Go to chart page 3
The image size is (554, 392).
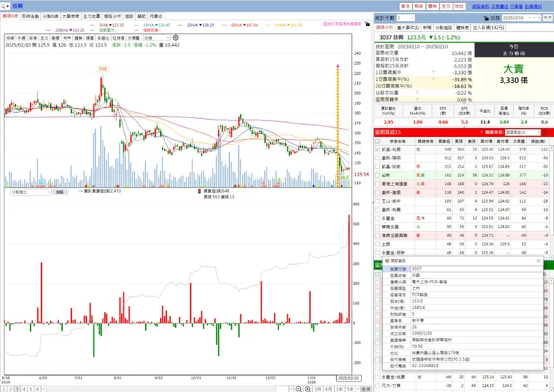point(17,389)
